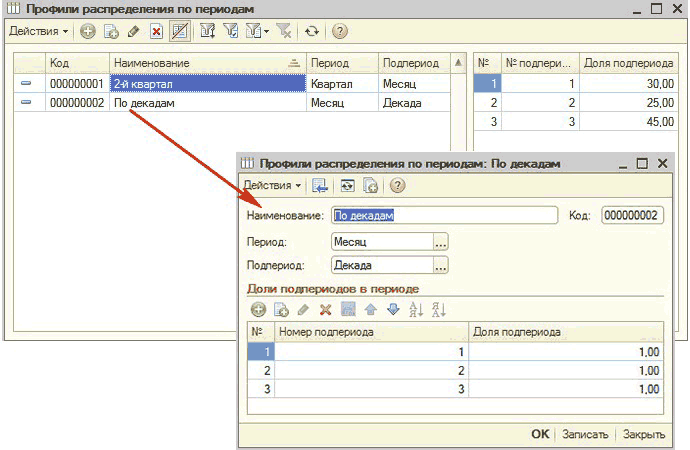Click the red X mark-for-deletion icon in the main toolbar
Screen dimensions: 690x450
pyautogui.click(x=156, y=31)
